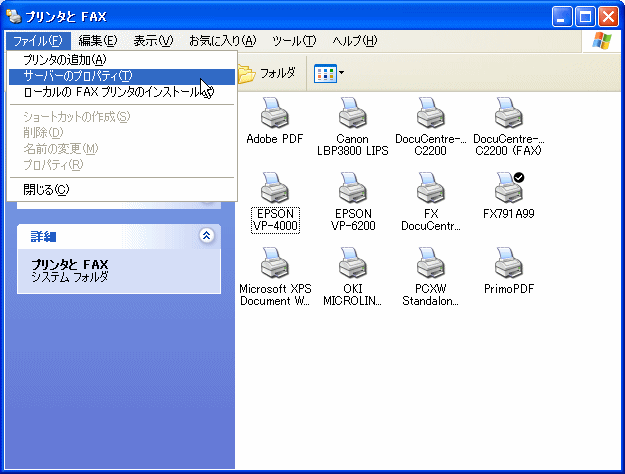Open the ヘルプ(H) menu
This screenshot has width=625, height=474.
[354, 41]
